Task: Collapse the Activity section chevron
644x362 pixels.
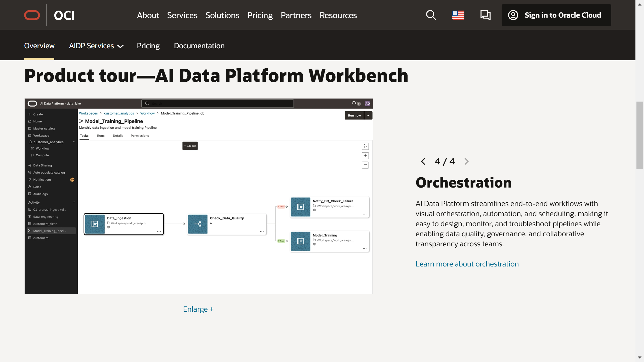Action: 74,202
